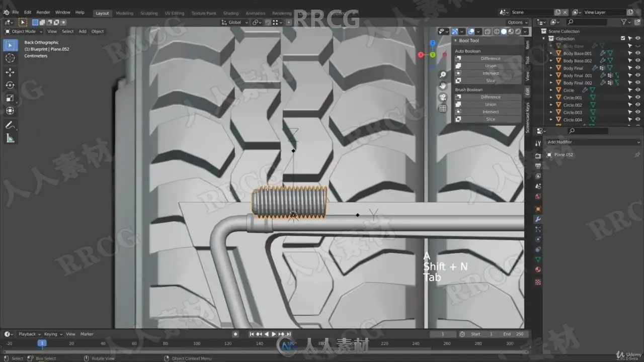Open the Render menu
Image resolution: width=644 pixels, height=362 pixels.
pyautogui.click(x=43, y=12)
